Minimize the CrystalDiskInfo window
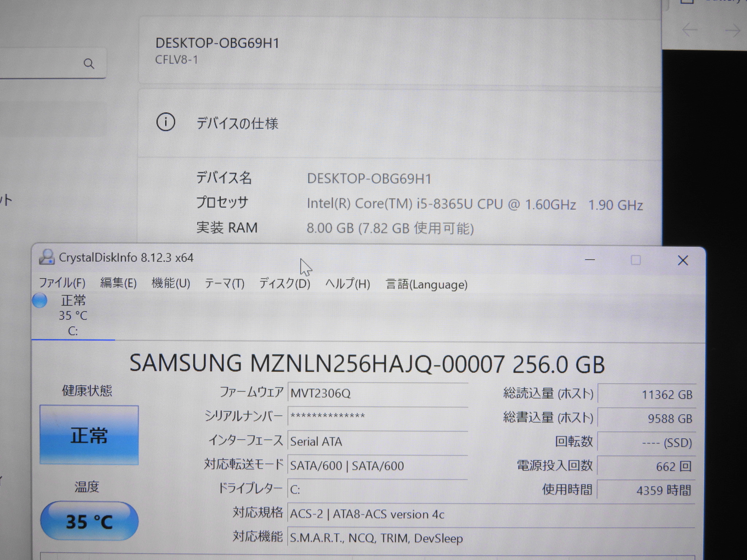Screen dimensions: 747x560 590,260
